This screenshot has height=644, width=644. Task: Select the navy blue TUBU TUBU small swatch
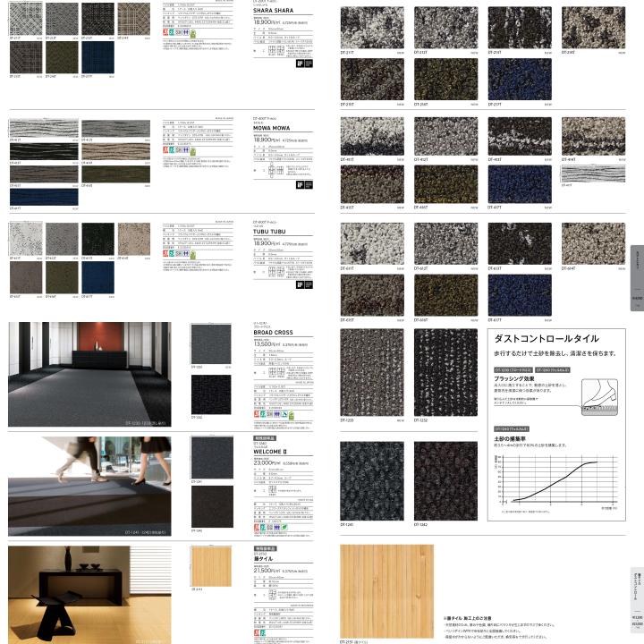pyautogui.click(x=97, y=277)
